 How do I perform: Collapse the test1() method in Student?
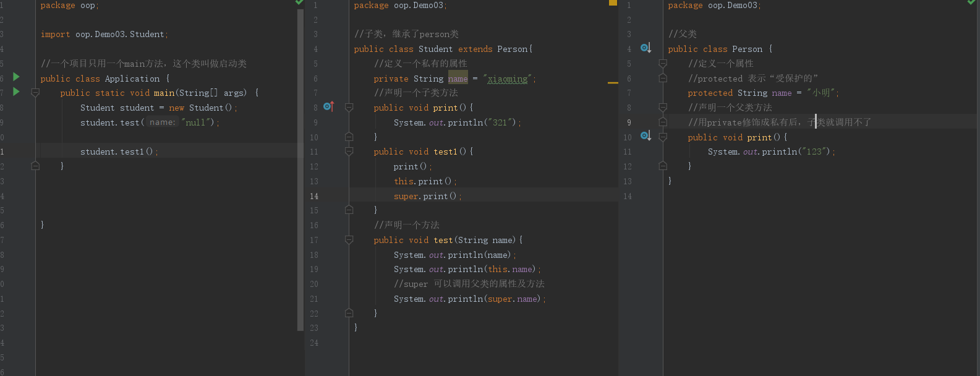click(349, 152)
